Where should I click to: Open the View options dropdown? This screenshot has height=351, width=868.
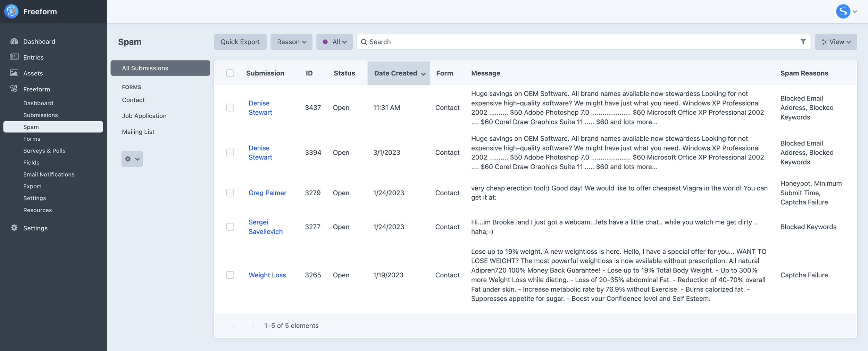[835, 42]
